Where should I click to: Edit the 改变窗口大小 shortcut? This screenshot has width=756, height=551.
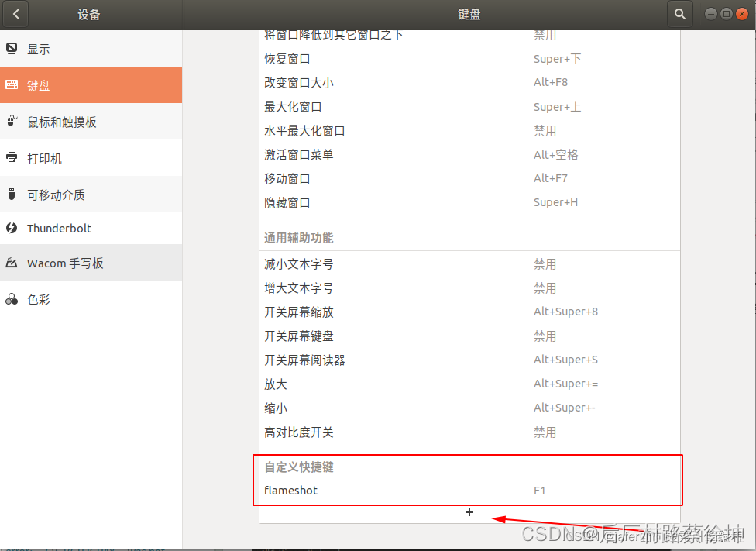tap(469, 82)
